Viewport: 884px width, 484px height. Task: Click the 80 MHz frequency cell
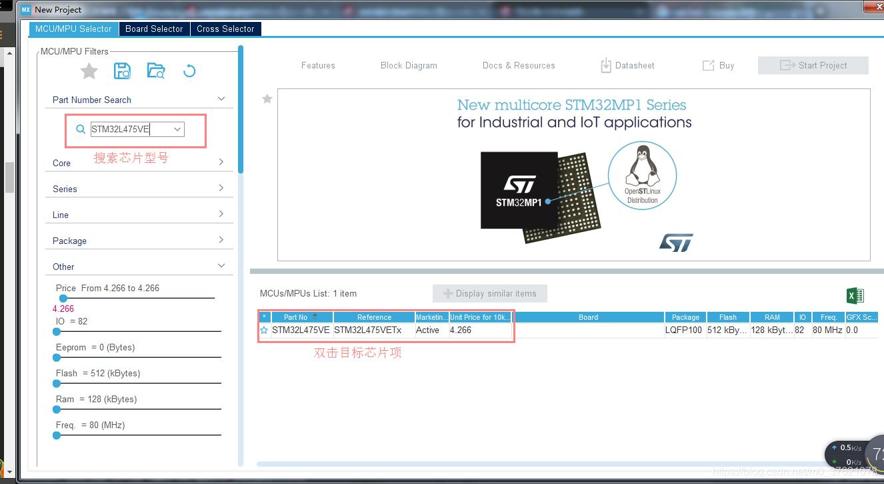[x=827, y=330]
